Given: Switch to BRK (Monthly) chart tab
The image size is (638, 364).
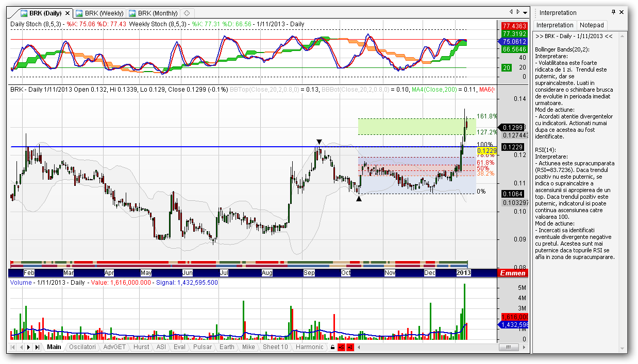Looking at the screenshot, I should 153,13.
